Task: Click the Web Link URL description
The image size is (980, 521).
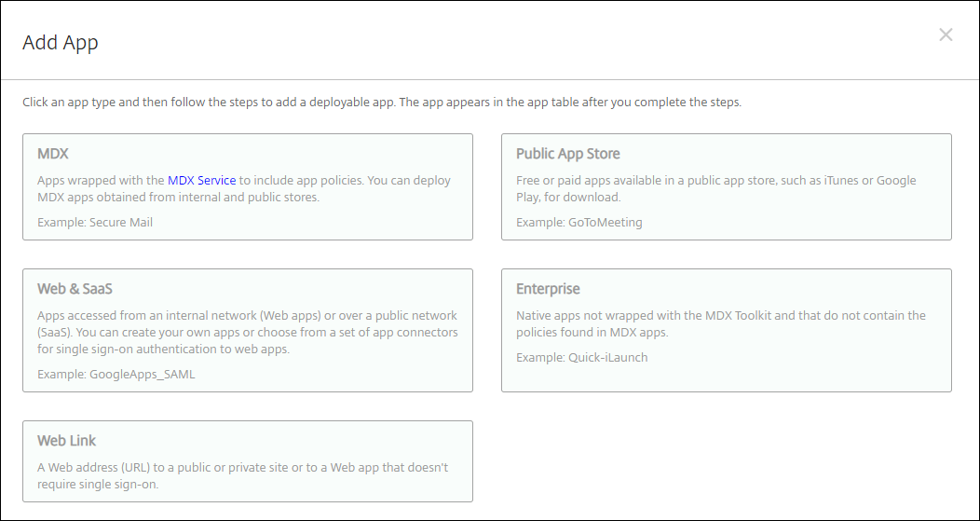Action: (242, 475)
